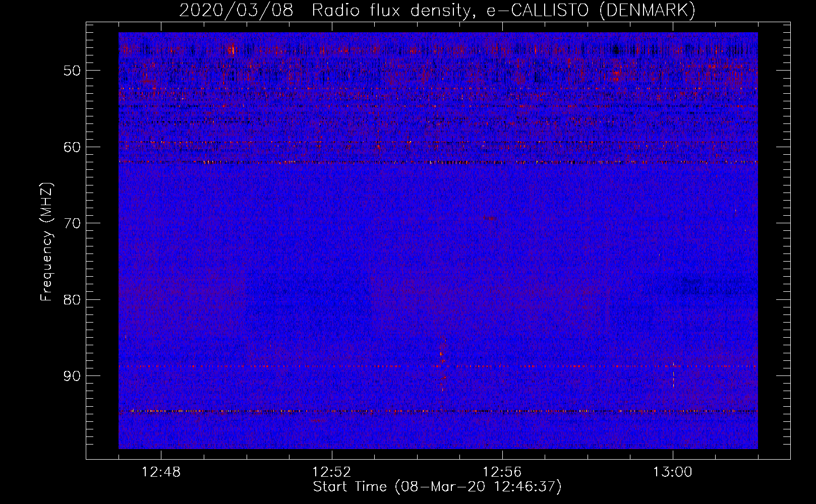Click the 12:48 time tick label
This screenshot has height=504, width=816.
(161, 472)
